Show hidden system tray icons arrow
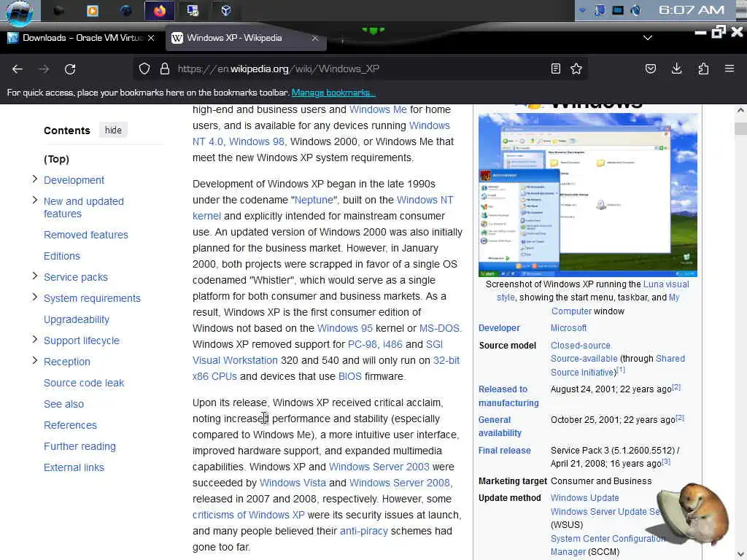The width and height of the screenshot is (747, 560). pyautogui.click(x=582, y=10)
